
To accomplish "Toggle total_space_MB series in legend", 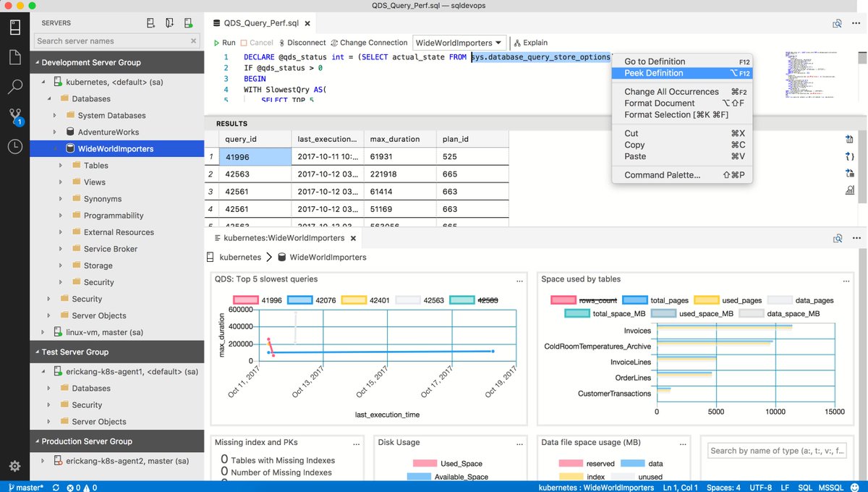I will 605,313.
